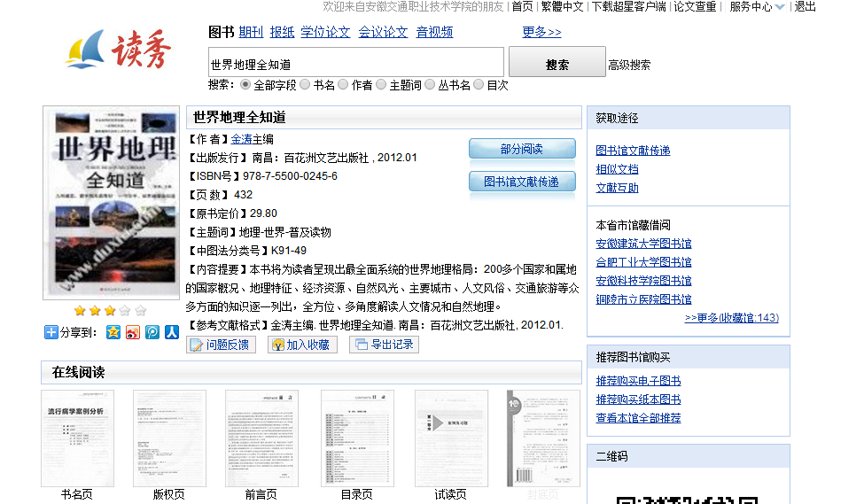Switch to the 期刊 tab
The height and width of the screenshot is (504, 864).
[x=251, y=32]
